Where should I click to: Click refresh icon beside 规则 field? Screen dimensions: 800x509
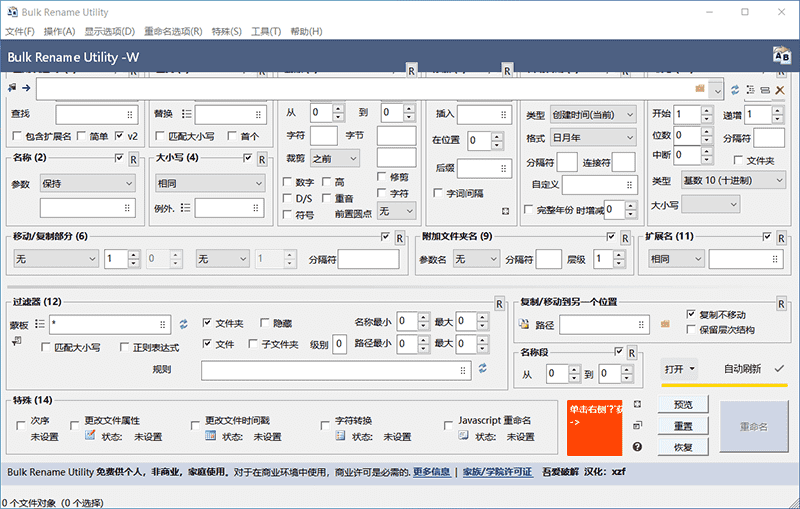click(482, 368)
